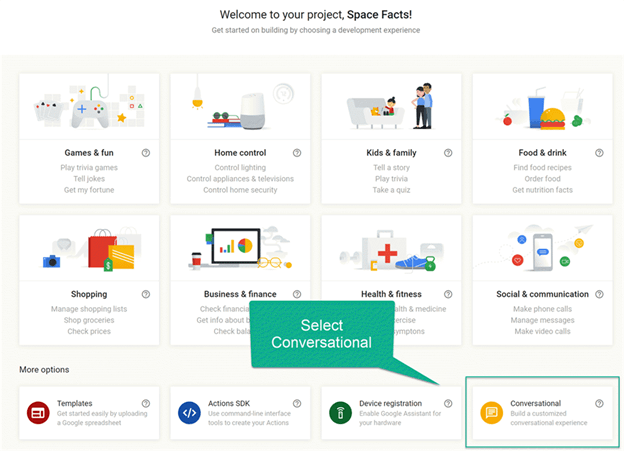Click 'Control home security' text

240,190
